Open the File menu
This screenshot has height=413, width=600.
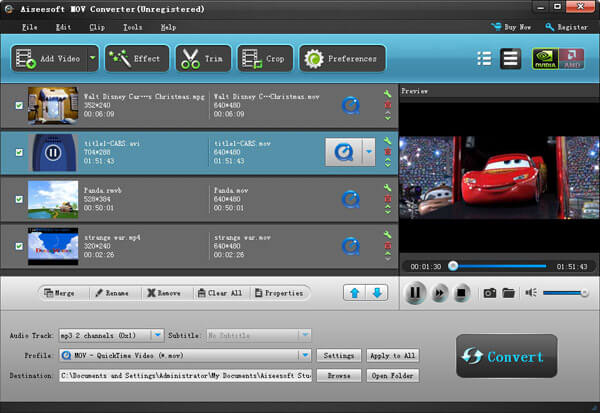pyautogui.click(x=29, y=27)
